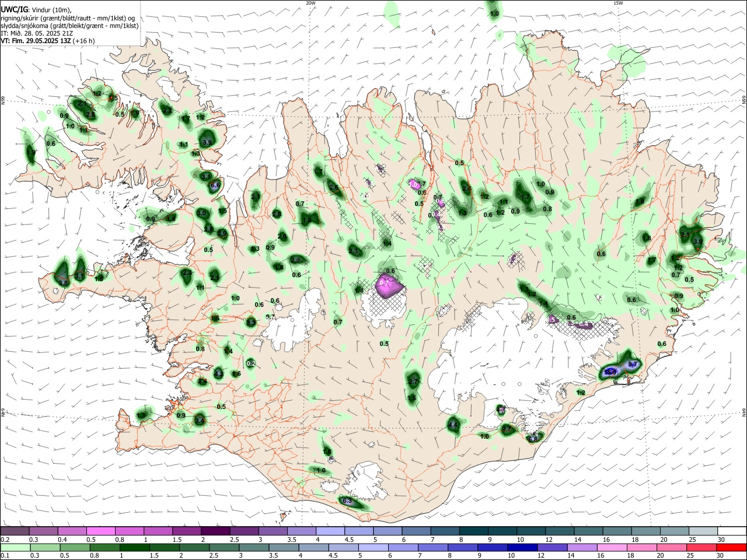Click the 'rigning/skúrir' legend description line

click(68, 17)
